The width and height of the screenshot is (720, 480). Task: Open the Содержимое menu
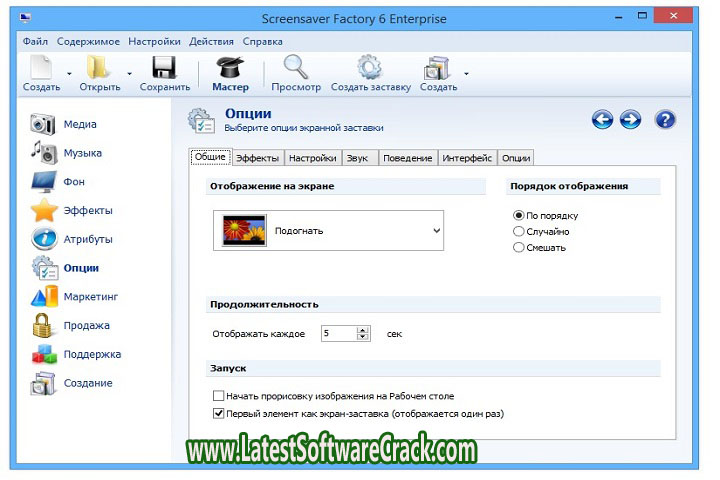click(88, 41)
